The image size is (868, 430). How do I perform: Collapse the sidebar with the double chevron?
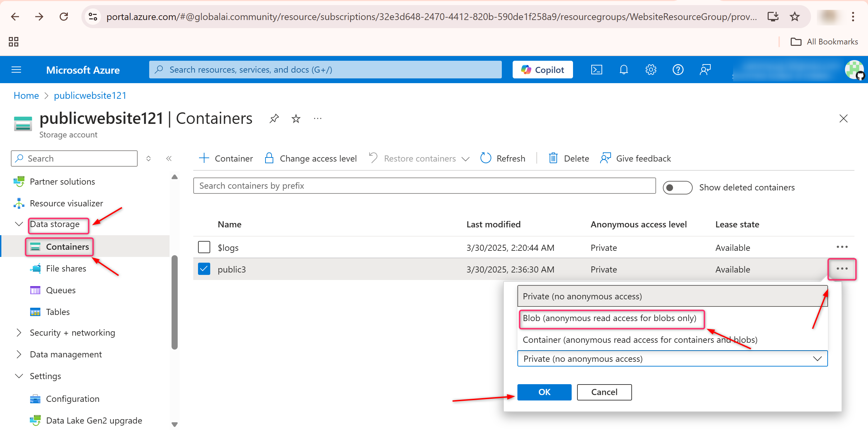(169, 158)
